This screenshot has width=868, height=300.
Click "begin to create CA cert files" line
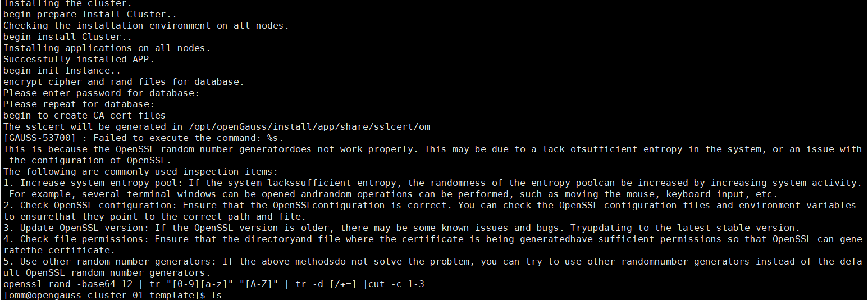[x=84, y=116]
